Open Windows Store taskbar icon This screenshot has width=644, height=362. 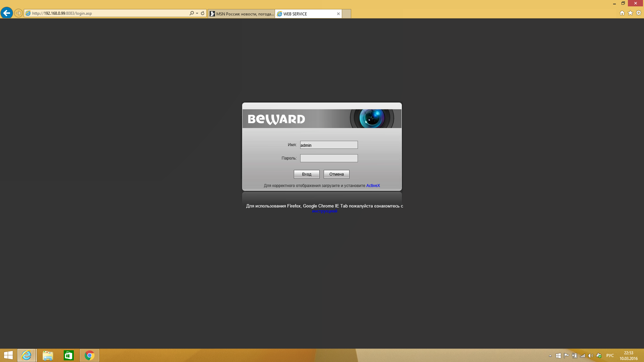[x=69, y=355]
